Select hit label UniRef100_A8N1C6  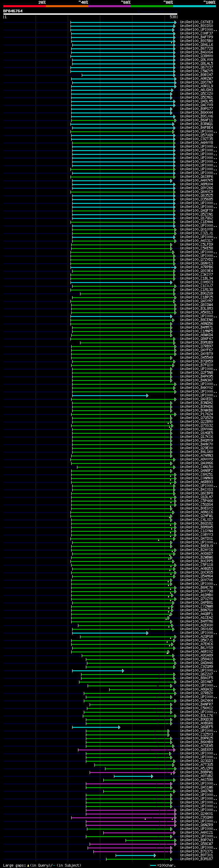(x=196, y=512)
